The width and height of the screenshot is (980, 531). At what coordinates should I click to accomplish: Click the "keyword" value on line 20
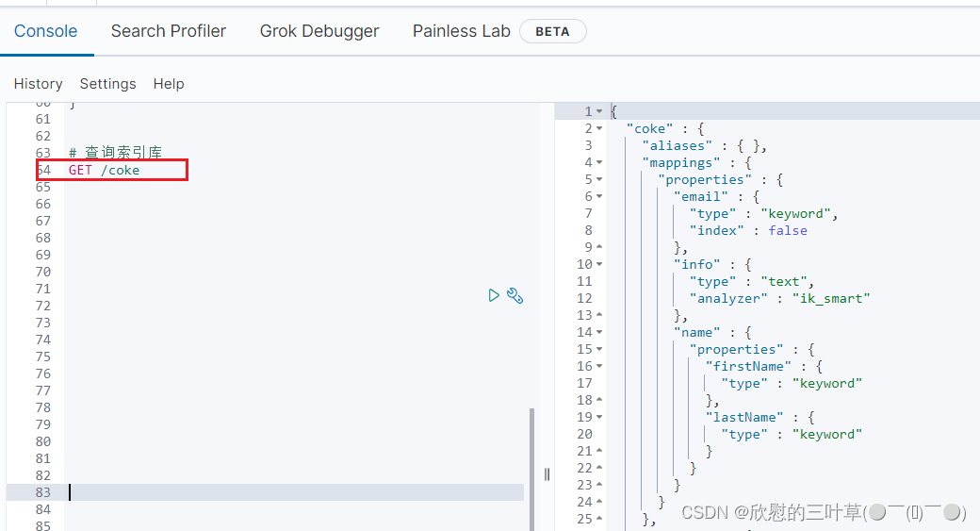coord(827,434)
